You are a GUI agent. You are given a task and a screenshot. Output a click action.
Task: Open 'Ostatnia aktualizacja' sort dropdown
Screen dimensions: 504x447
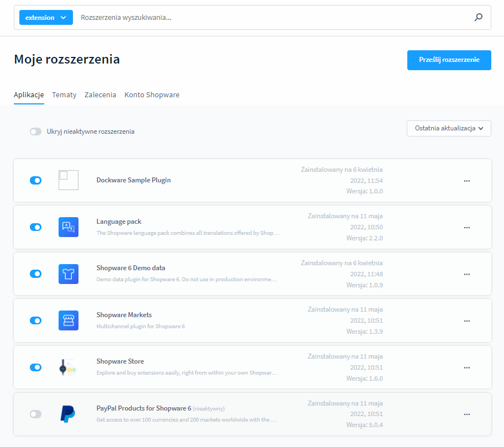pyautogui.click(x=449, y=128)
